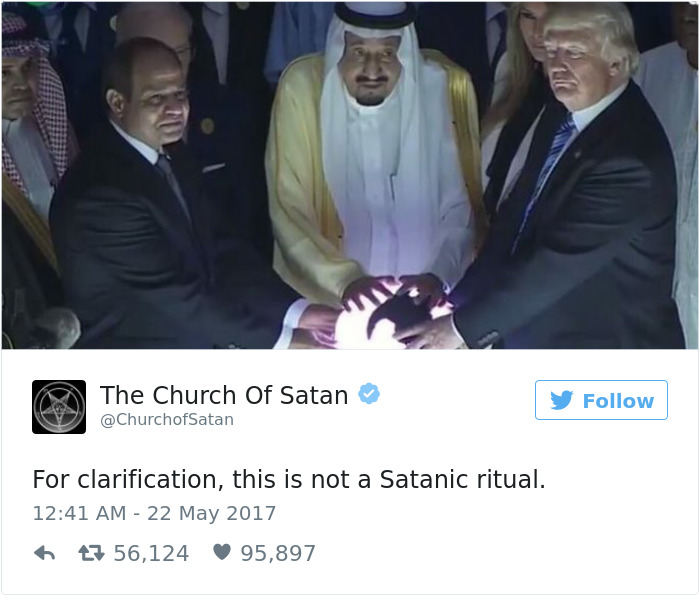Retweet using the retweet arrows icon

tap(91, 554)
